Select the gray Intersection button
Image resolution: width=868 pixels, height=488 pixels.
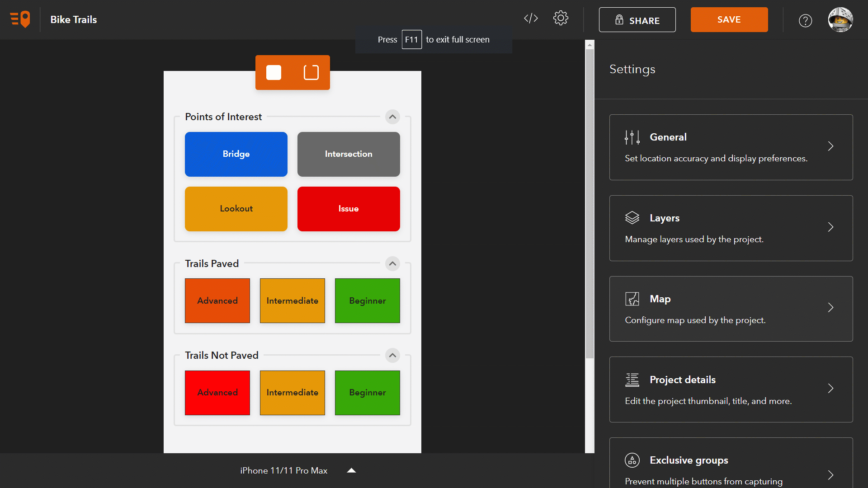click(349, 154)
